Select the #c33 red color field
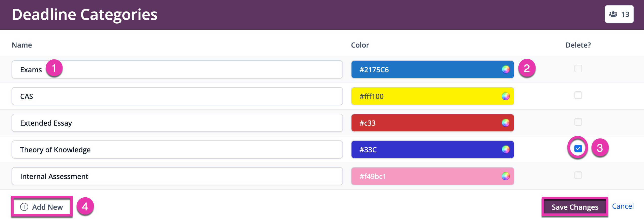Screen dimensions: 644x221 pos(432,123)
